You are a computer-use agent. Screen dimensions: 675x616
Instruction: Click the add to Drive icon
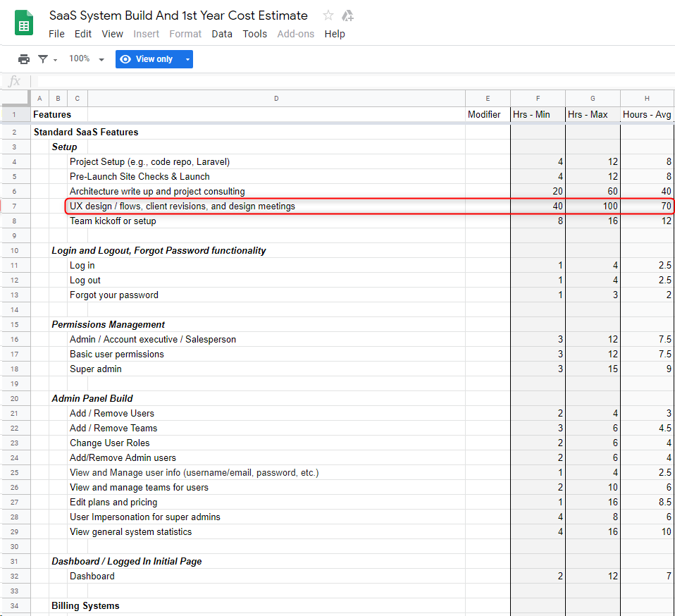pos(347,16)
